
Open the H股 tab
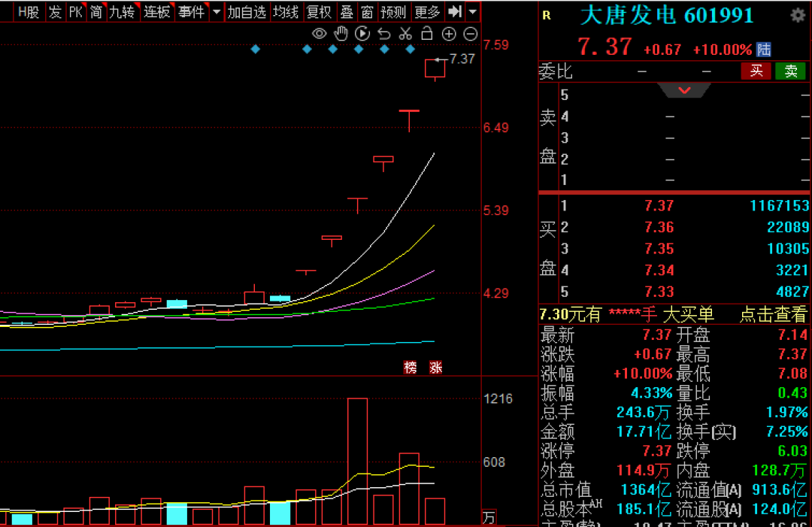(29, 11)
